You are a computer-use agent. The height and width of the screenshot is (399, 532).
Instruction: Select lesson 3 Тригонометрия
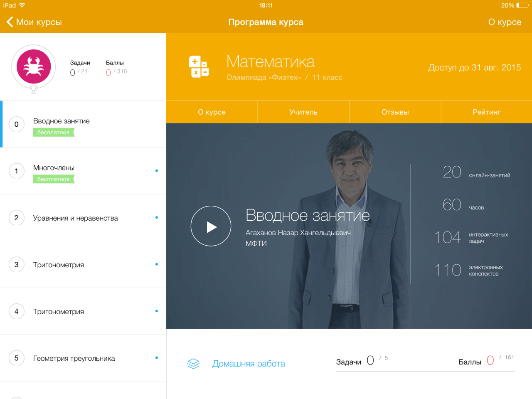(x=83, y=264)
